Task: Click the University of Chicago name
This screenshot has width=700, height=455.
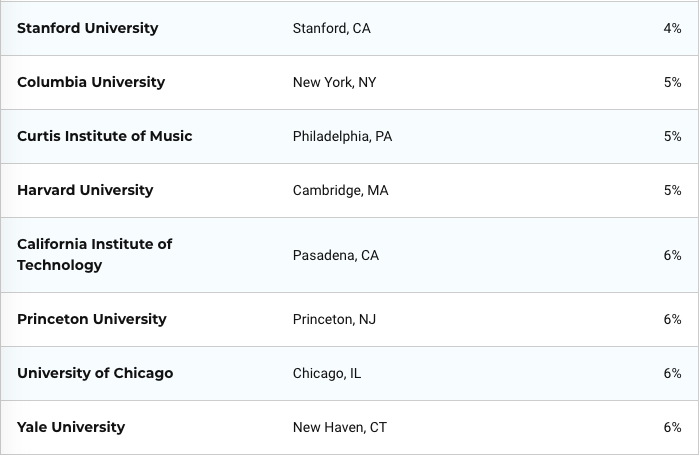Action: coord(95,373)
